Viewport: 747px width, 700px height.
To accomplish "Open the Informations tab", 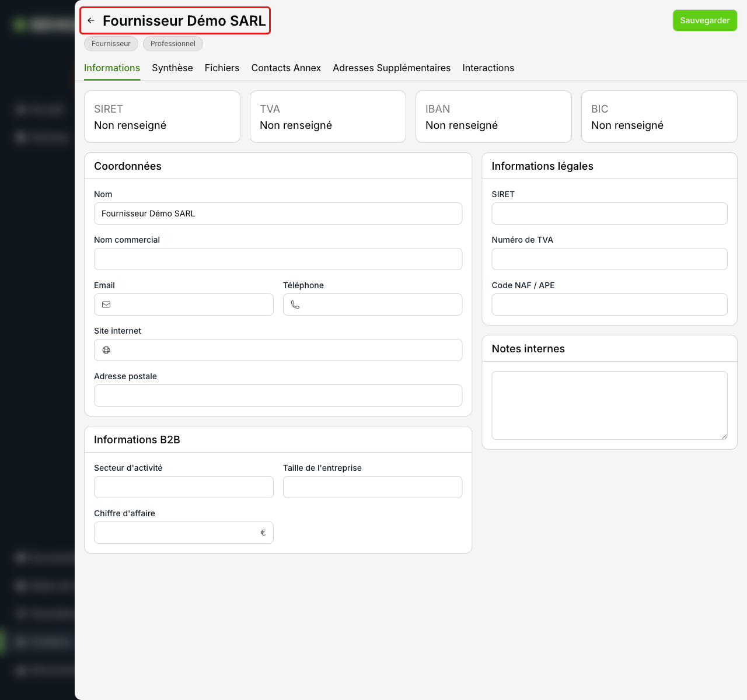I will point(112,68).
